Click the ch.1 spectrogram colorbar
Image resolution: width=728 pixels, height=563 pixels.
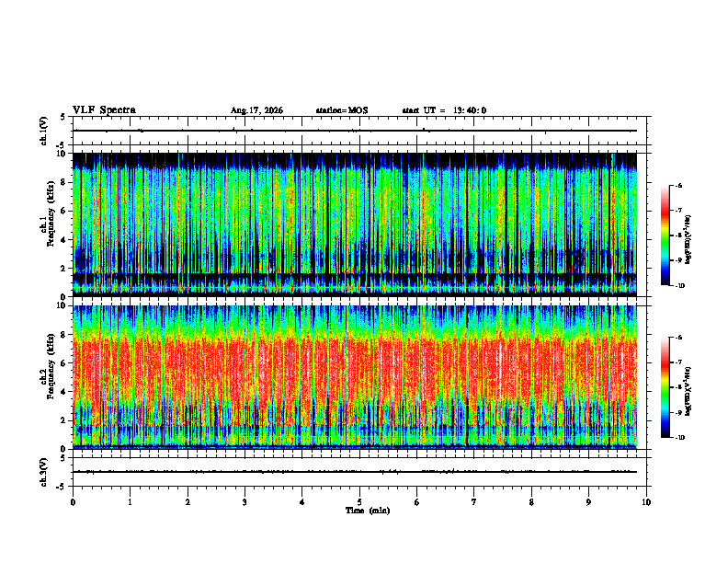click(x=665, y=236)
